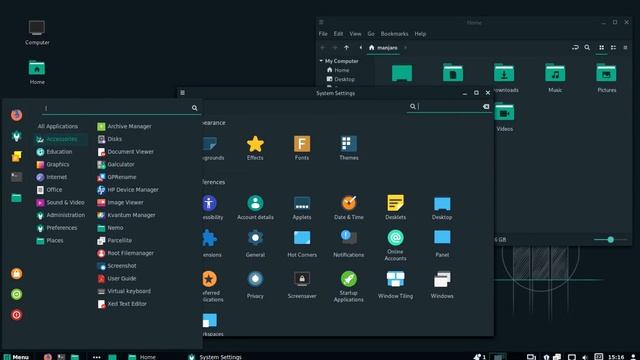Open the Videos folder in file manager
The image size is (640, 360).
pos(504,117)
